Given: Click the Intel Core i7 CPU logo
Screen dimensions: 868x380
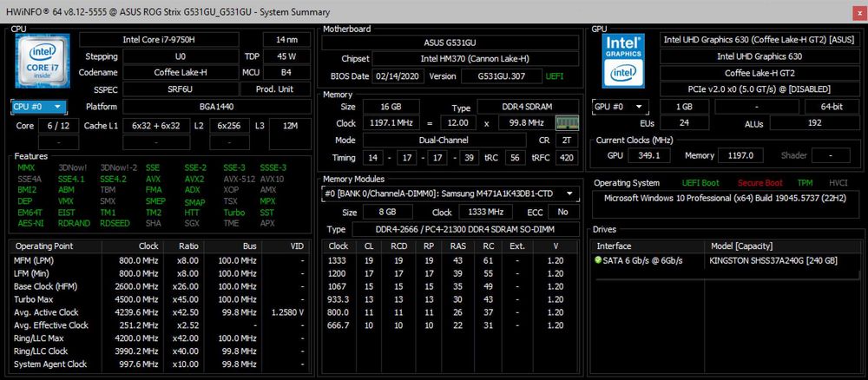Looking at the screenshot, I should pos(43,61).
